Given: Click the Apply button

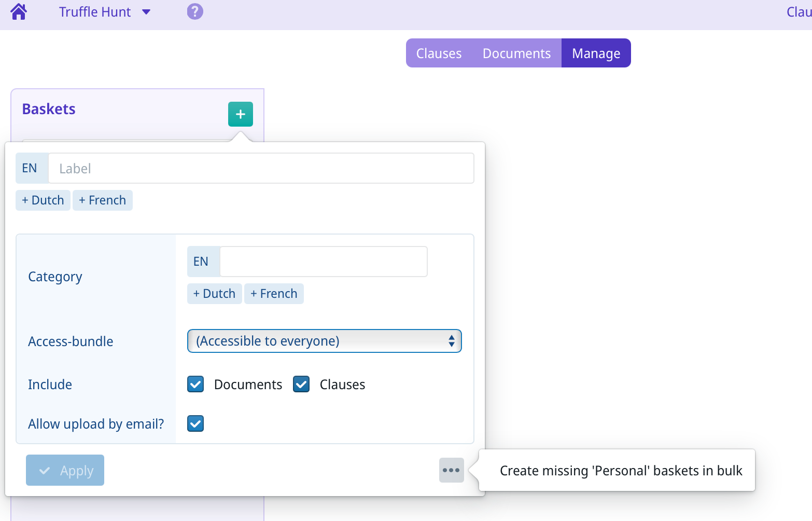Looking at the screenshot, I should (x=65, y=470).
